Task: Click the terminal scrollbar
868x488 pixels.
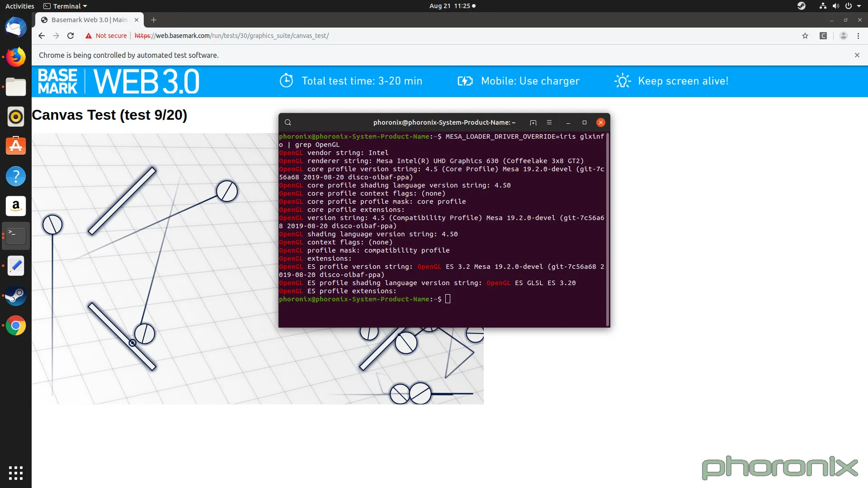Action: pyautogui.click(x=608, y=230)
